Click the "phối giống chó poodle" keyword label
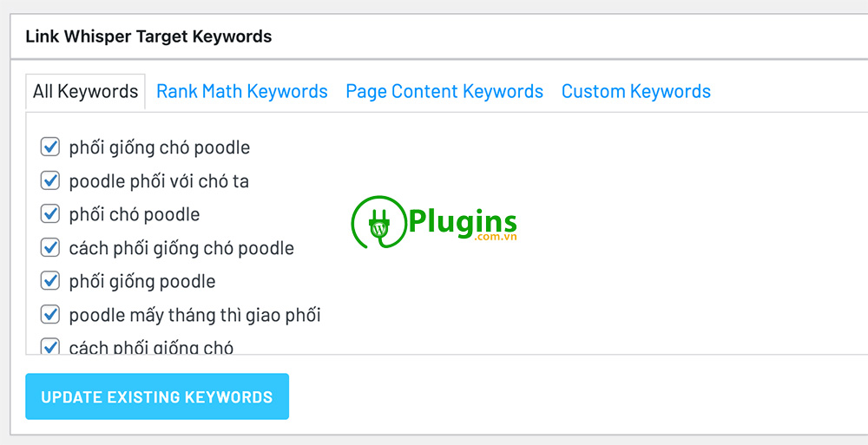The height and width of the screenshot is (445, 868). pos(160,147)
